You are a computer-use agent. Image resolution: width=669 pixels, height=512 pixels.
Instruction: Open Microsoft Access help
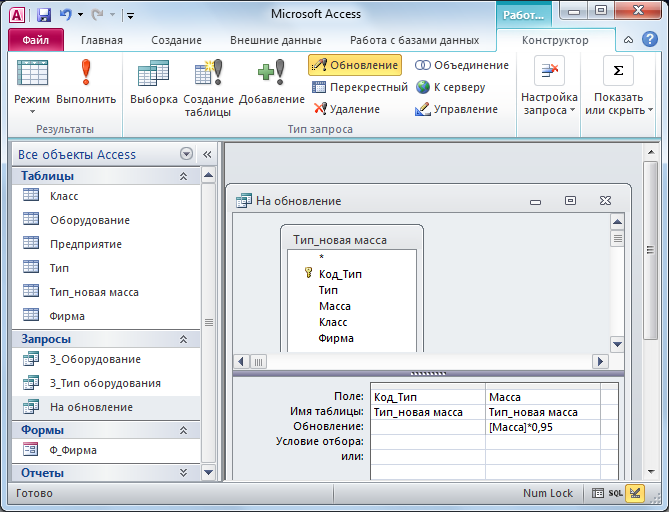pos(650,39)
